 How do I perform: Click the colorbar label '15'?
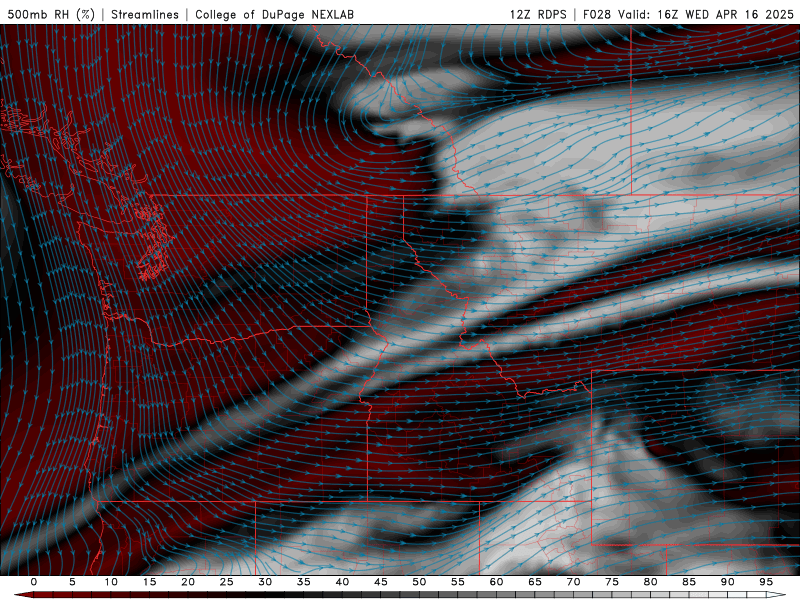[x=149, y=582]
